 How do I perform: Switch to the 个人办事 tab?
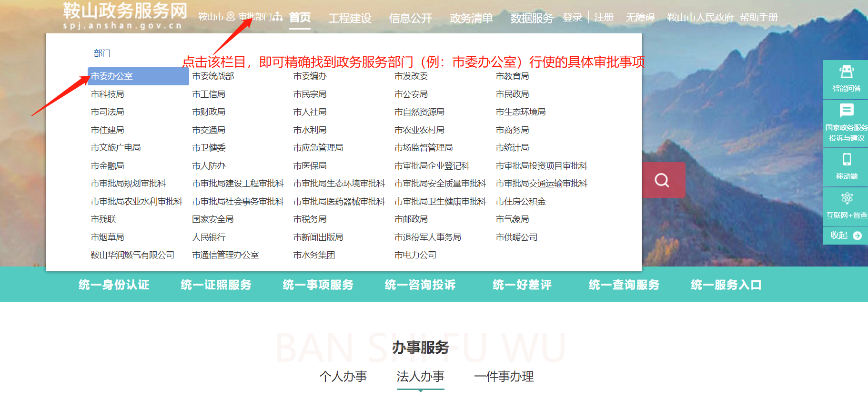coord(343,376)
